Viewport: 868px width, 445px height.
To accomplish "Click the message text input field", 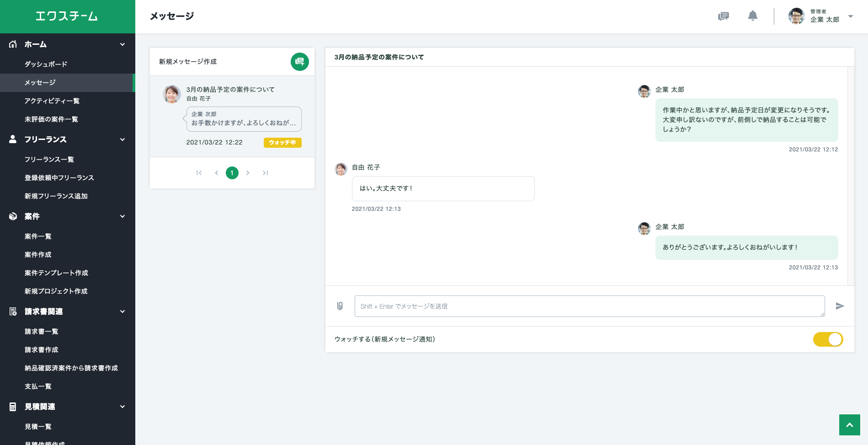I will (589, 306).
